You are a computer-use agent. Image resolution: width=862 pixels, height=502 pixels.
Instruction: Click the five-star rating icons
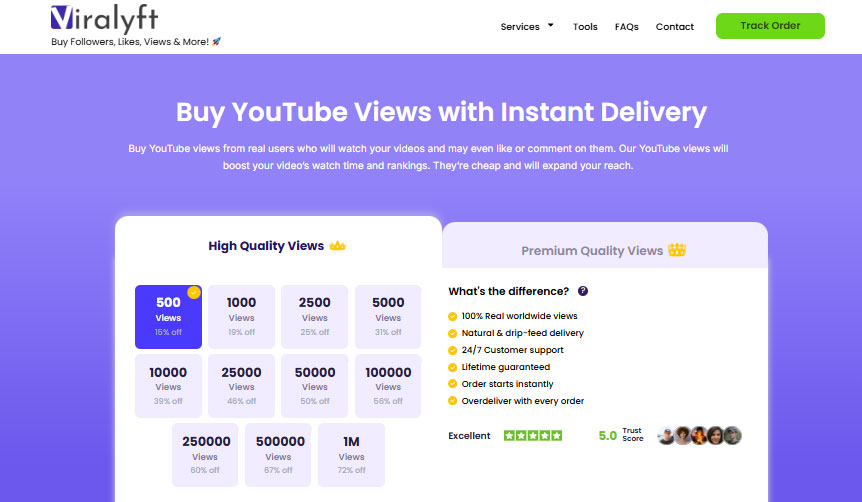pyautogui.click(x=533, y=435)
